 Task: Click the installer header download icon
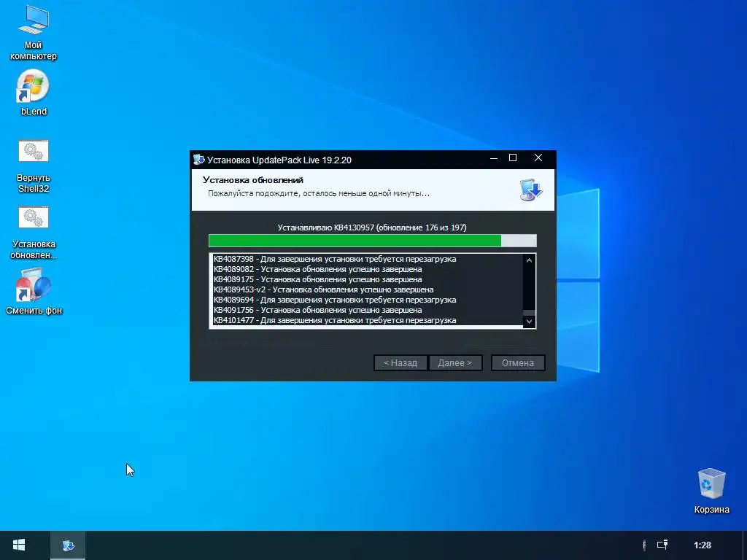pos(531,190)
